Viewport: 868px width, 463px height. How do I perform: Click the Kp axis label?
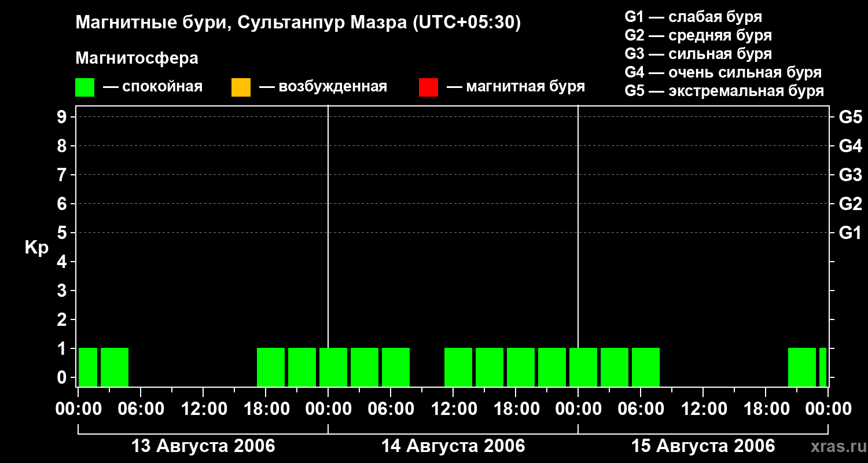(x=36, y=248)
